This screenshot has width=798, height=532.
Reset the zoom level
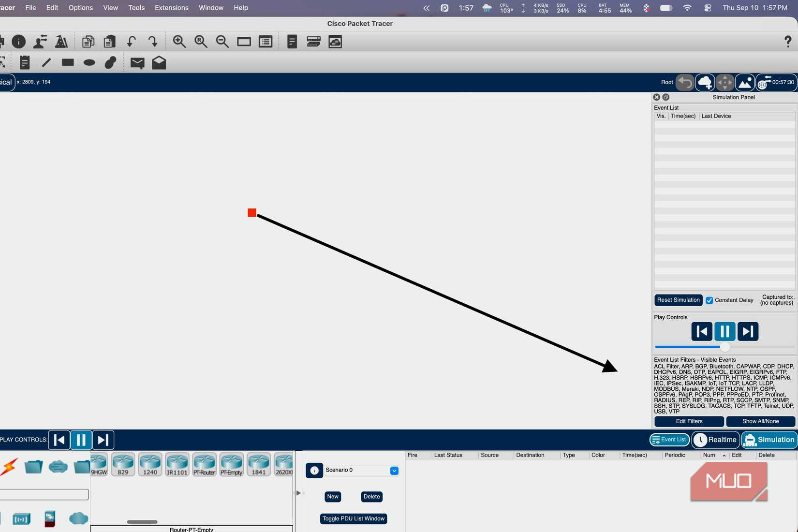201,42
